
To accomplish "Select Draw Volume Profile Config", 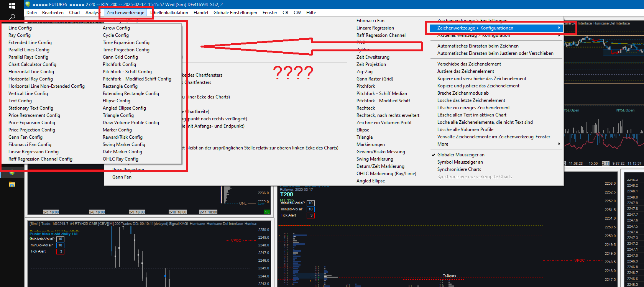I will coord(131,123).
